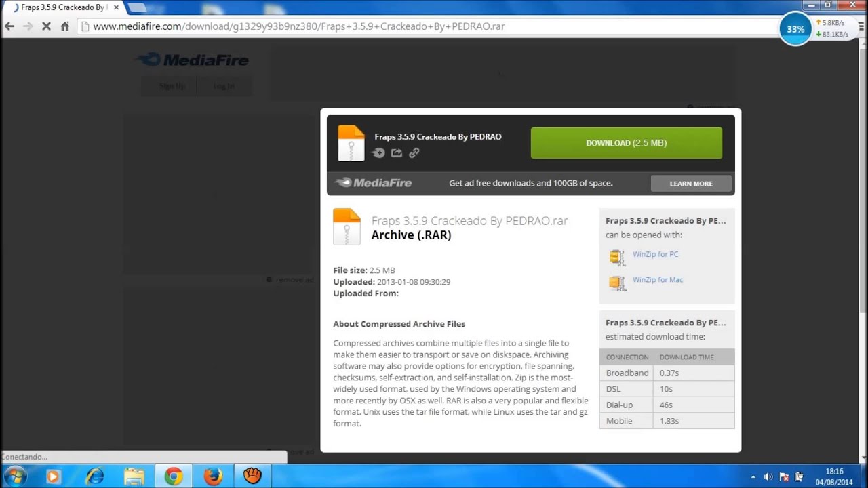Click the 'Broadband' connection row

(x=667, y=373)
